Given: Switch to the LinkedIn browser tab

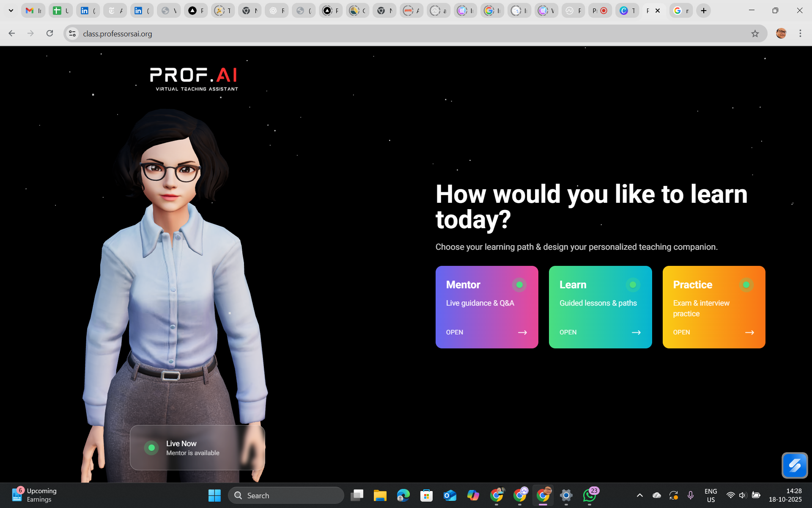Looking at the screenshot, I should coord(88,11).
